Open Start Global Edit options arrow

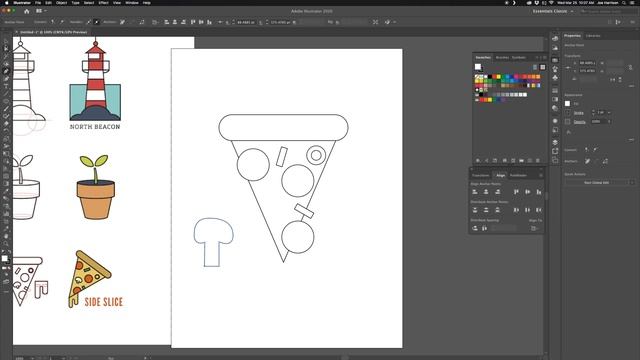pyautogui.click(x=632, y=182)
